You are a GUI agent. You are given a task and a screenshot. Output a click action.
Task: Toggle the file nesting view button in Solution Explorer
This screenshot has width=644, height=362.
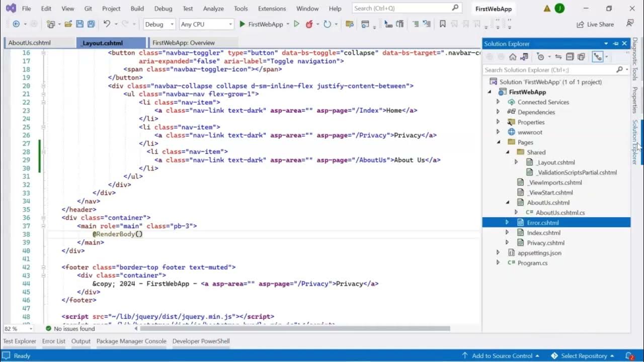[x=597, y=57]
